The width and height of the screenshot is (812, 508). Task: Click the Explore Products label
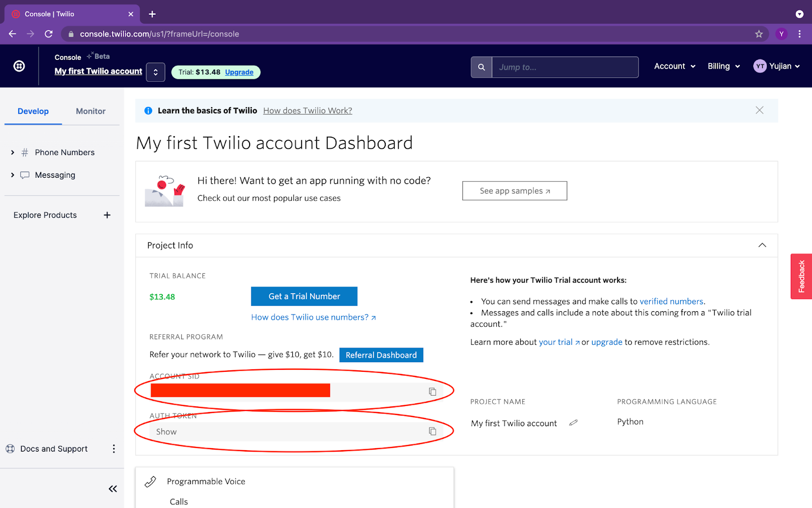[45, 215]
